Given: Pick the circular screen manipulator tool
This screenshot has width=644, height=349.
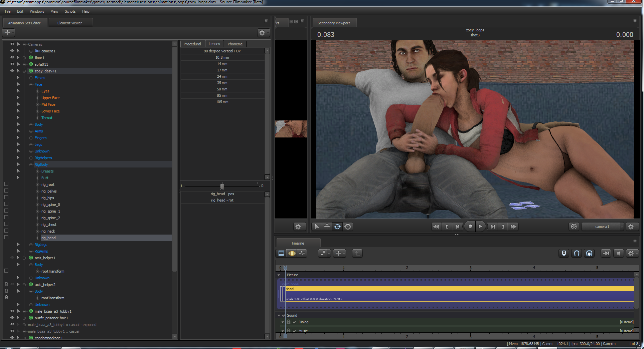Looking at the screenshot, I should coord(348,227).
